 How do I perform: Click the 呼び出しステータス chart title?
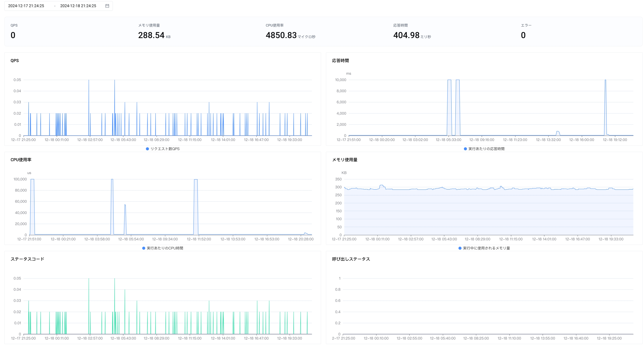[x=351, y=259]
